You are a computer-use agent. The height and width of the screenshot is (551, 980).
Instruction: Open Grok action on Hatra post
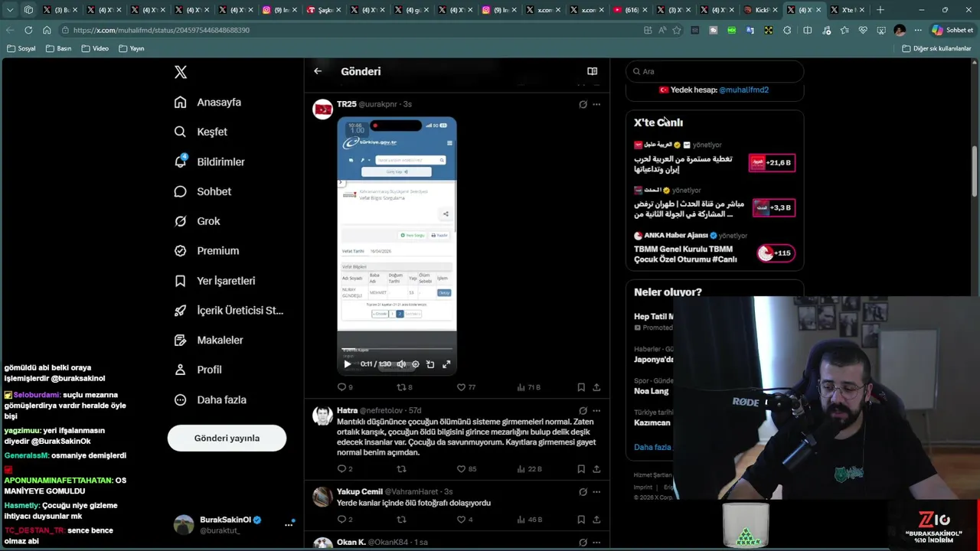[x=583, y=411]
